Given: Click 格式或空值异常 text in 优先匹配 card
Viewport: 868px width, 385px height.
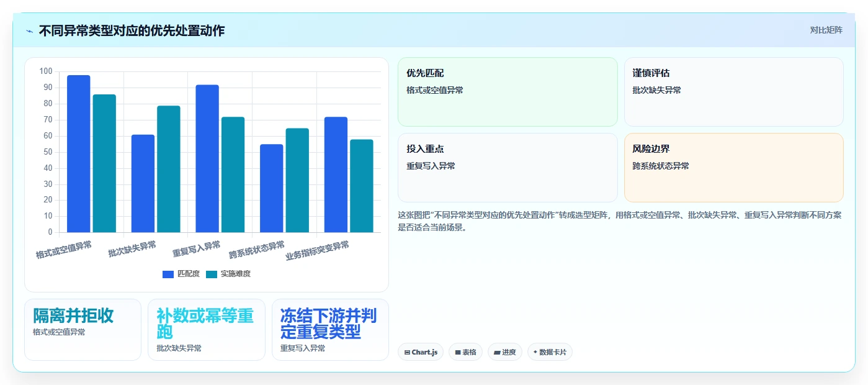Looking at the screenshot, I should 435,90.
